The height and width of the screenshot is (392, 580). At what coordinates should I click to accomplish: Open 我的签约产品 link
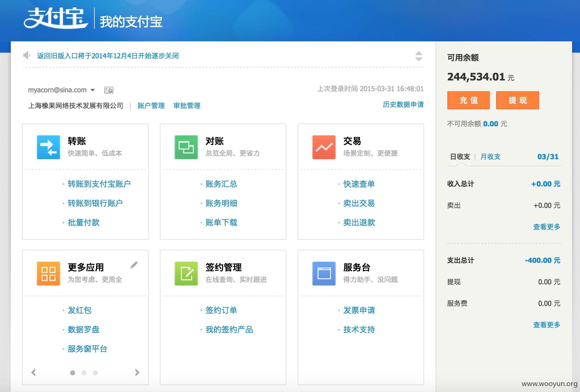[229, 330]
